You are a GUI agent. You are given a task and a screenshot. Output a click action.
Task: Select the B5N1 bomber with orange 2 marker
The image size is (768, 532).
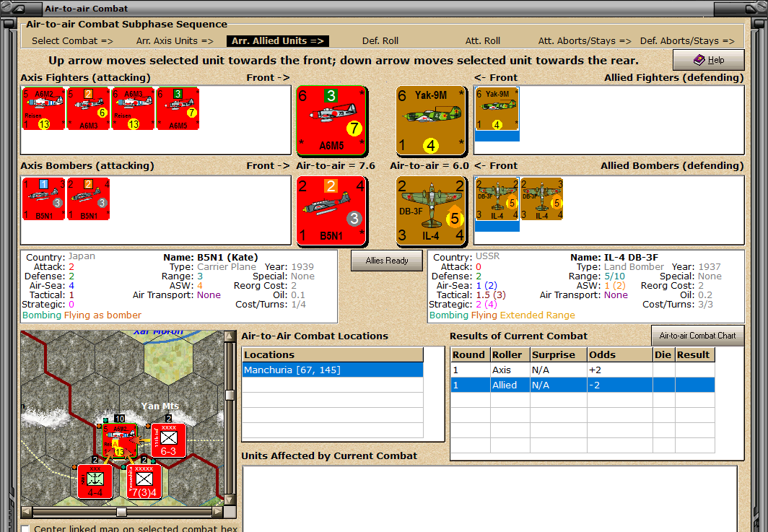click(88, 199)
